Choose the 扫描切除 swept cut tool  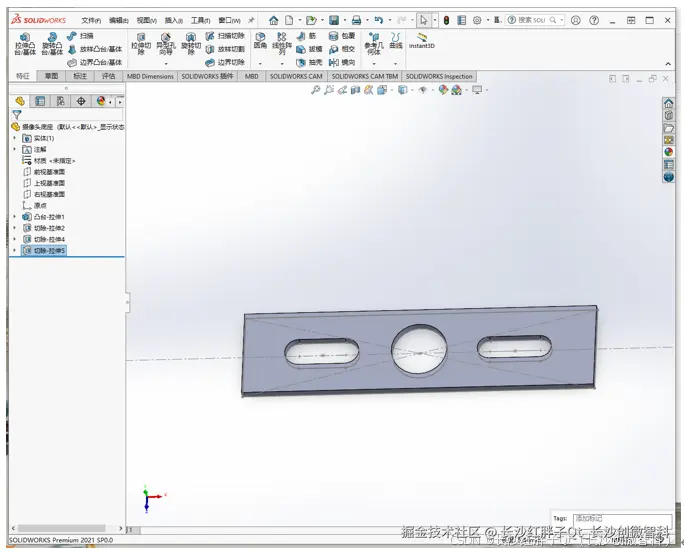[x=225, y=36]
